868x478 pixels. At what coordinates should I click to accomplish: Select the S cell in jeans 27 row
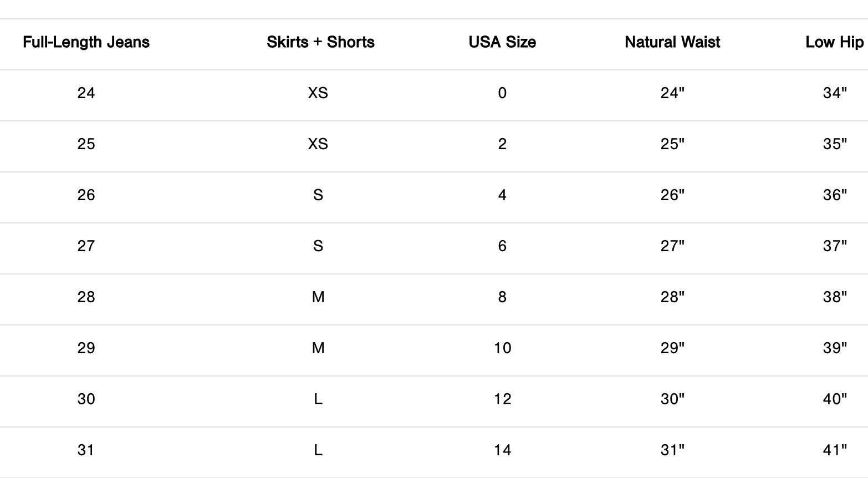point(318,246)
